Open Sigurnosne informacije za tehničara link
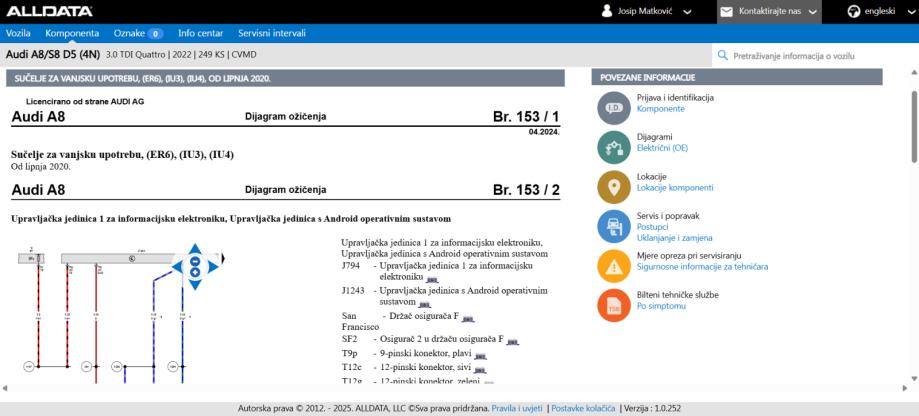The width and height of the screenshot is (919, 416). coord(702,267)
